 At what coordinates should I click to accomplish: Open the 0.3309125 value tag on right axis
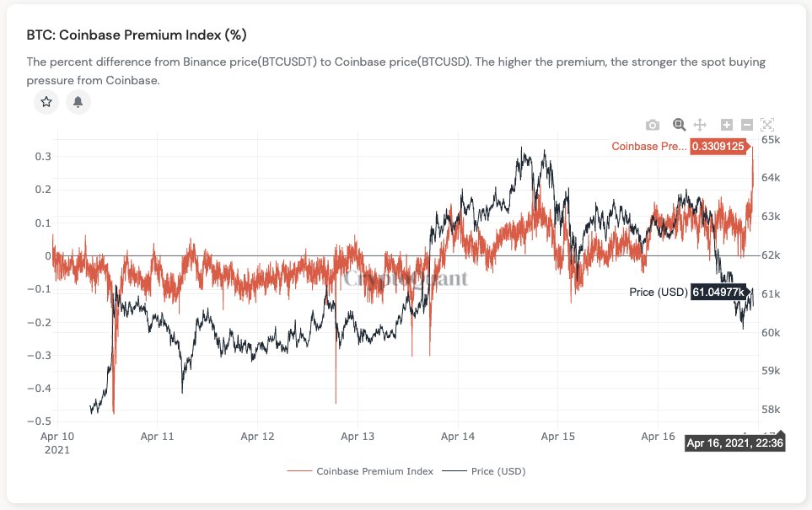(x=719, y=146)
